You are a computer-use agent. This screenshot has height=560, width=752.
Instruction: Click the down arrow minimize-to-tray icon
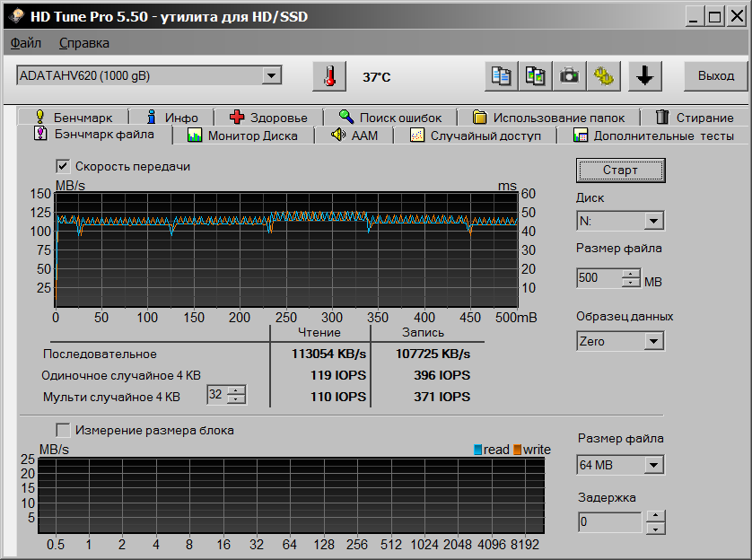coord(644,76)
